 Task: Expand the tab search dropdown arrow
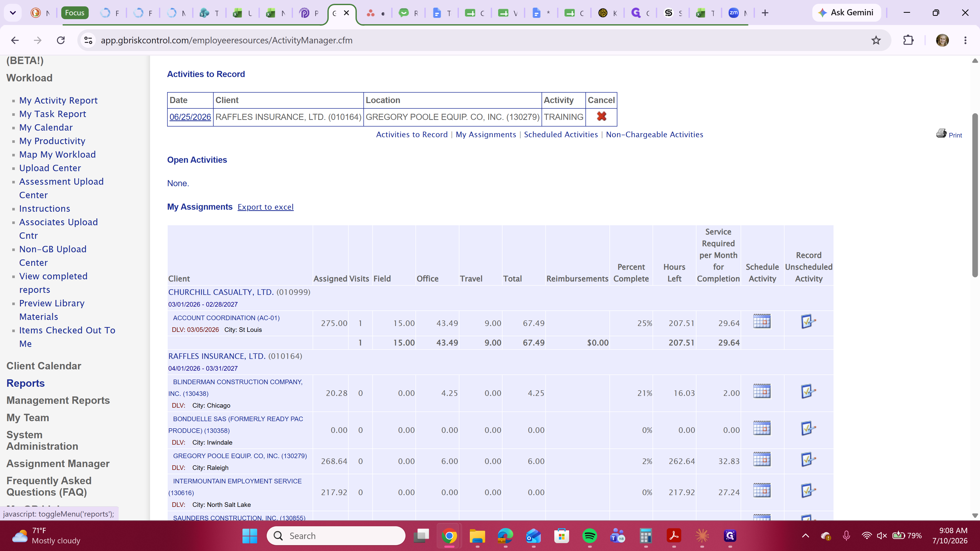(13, 13)
